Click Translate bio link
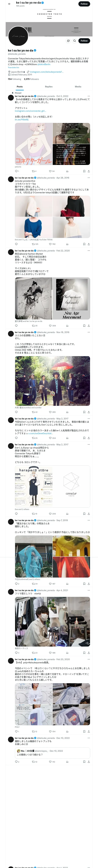 (x=14, y=68)
